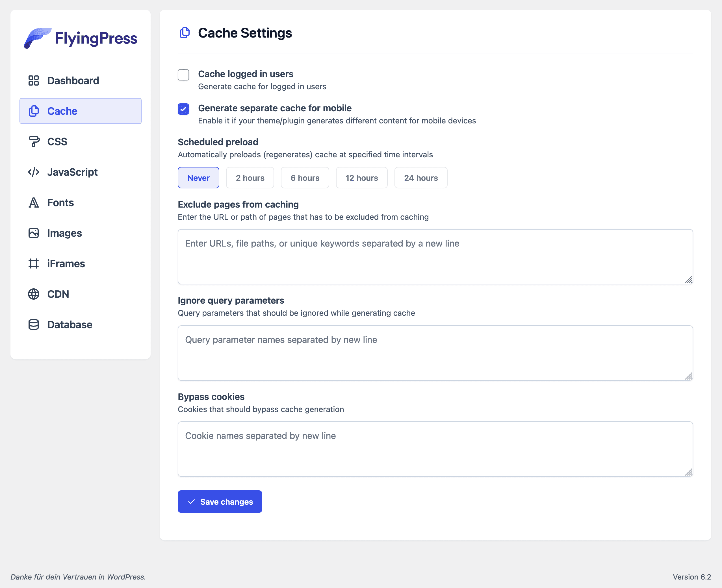Set scheduled preload to 2 hours
The height and width of the screenshot is (588, 722).
[250, 177]
